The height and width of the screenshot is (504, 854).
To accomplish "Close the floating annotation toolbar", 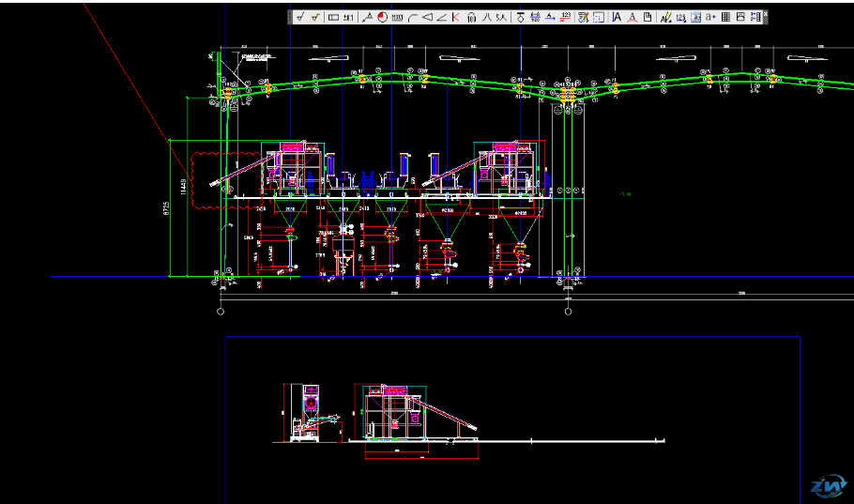I will (766, 12).
